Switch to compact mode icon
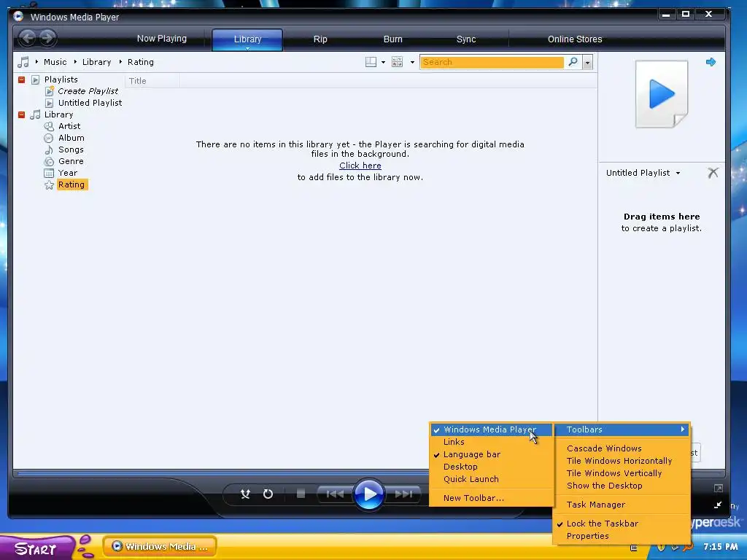This screenshot has height=560, width=747. [718, 505]
